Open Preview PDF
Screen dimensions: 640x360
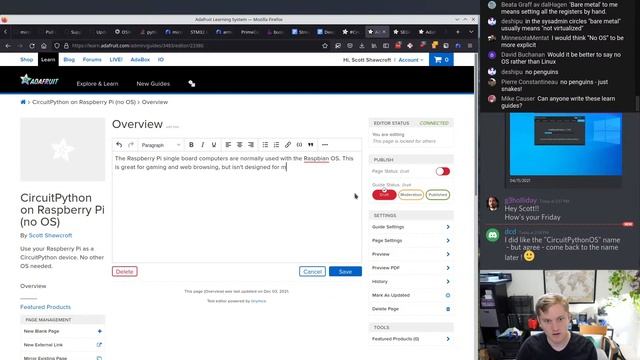[x=411, y=268]
